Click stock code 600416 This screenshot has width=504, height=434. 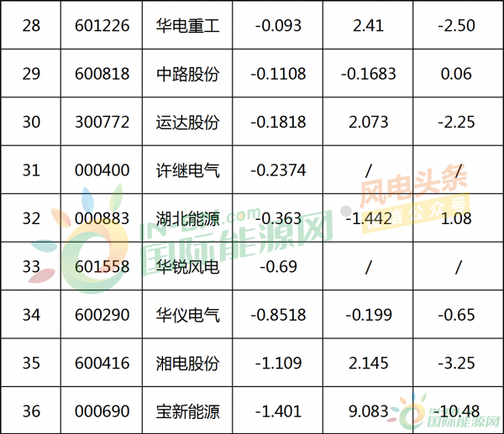coord(102,363)
